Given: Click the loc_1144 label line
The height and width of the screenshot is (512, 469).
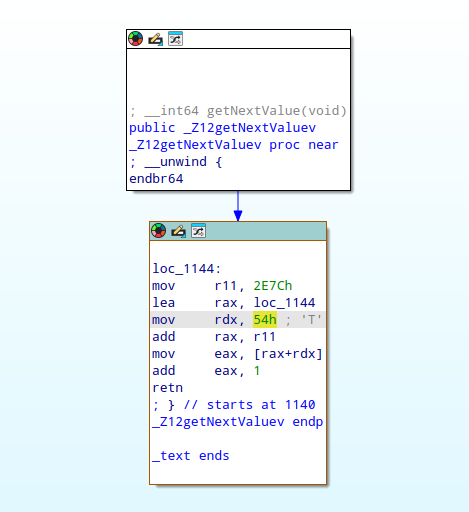Looking at the screenshot, I should pos(187,269).
